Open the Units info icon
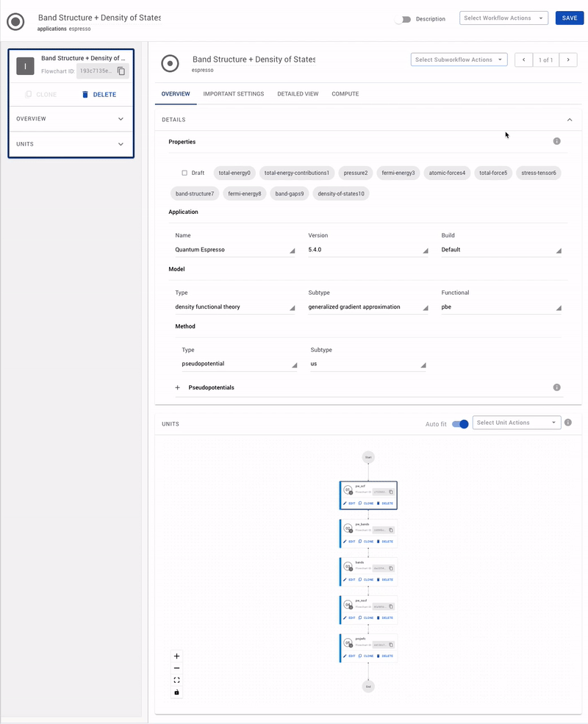Screen dimensions: 588x724 [568, 423]
